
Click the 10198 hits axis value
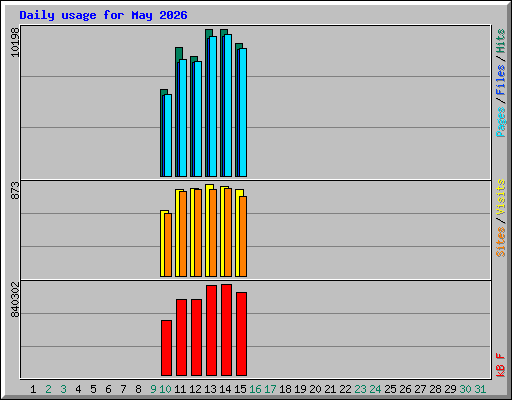tap(15, 42)
